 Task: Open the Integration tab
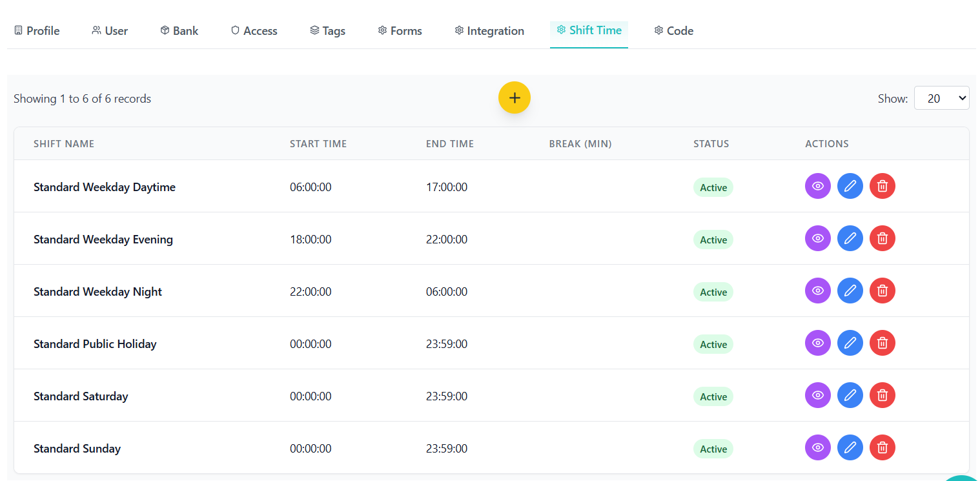coord(489,31)
